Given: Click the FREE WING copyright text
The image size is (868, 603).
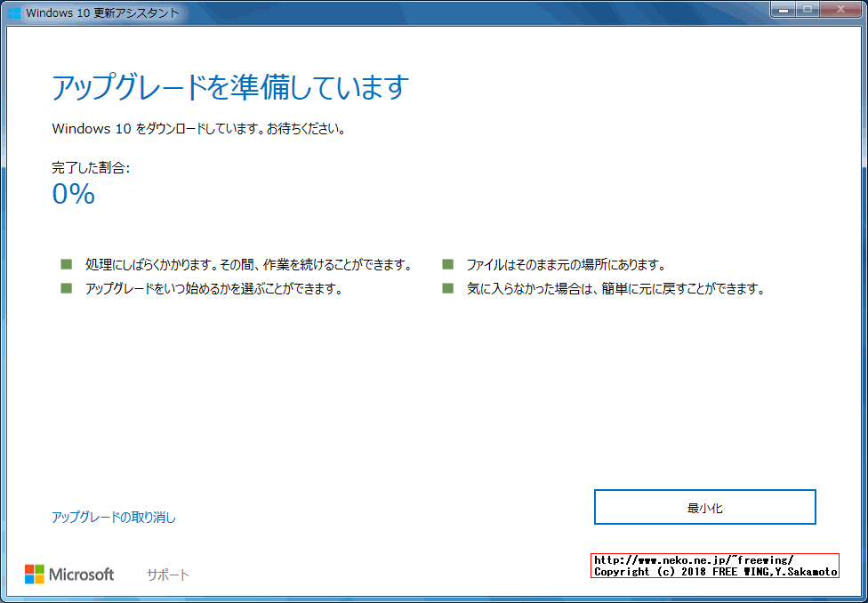Looking at the screenshot, I should (x=713, y=573).
